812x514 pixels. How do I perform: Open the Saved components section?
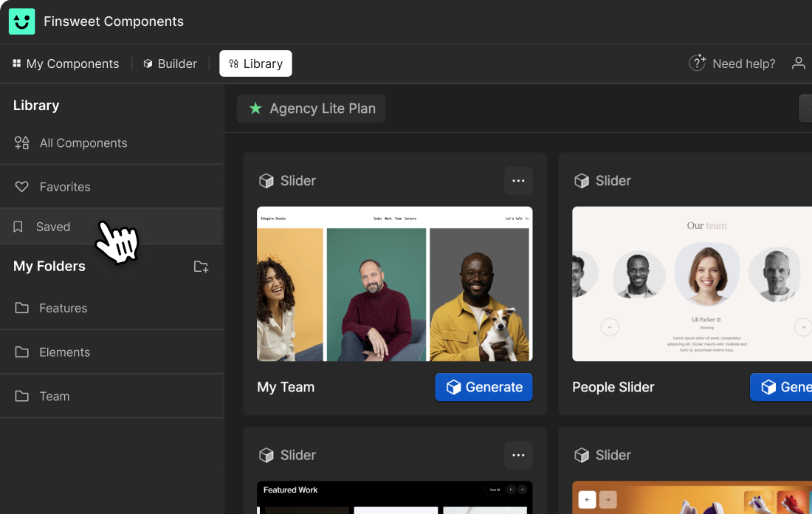coord(111,227)
